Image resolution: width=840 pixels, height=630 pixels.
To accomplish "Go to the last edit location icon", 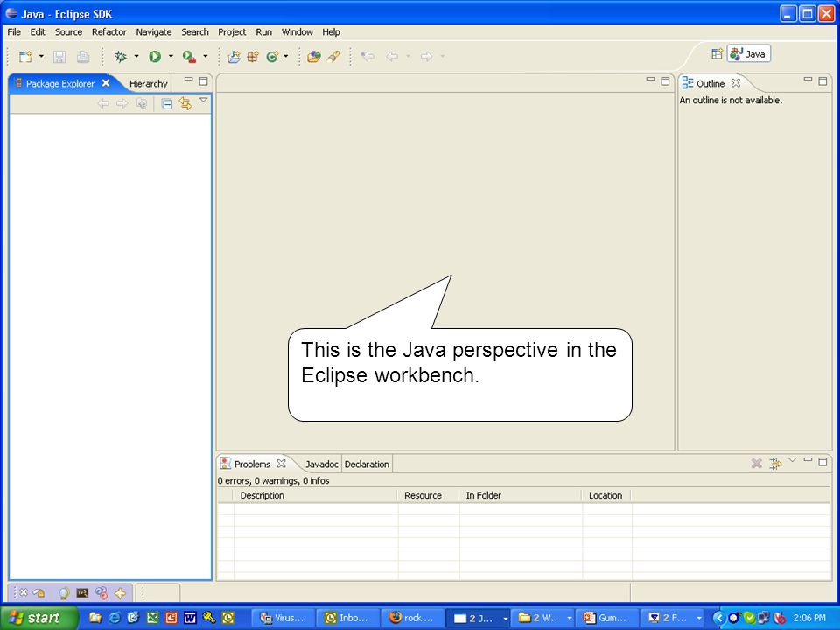I will [367, 56].
